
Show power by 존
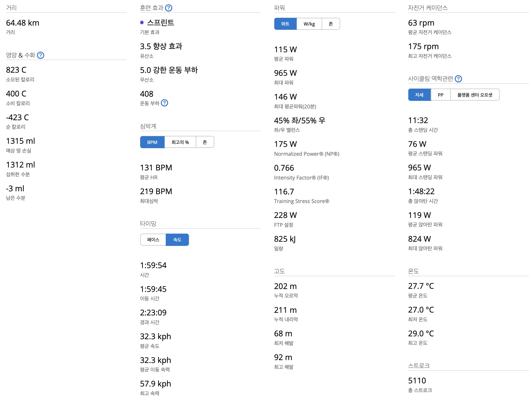pyautogui.click(x=330, y=24)
